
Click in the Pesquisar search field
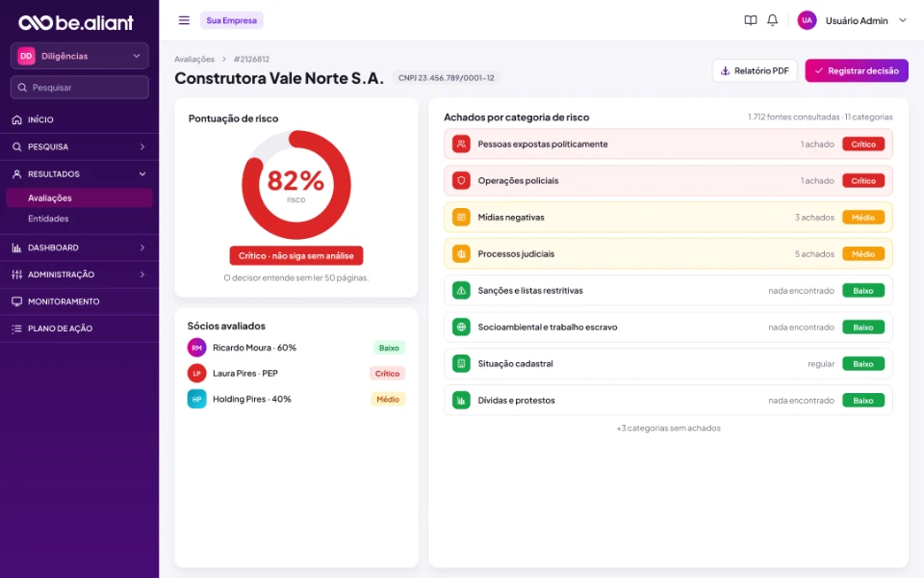(80, 88)
